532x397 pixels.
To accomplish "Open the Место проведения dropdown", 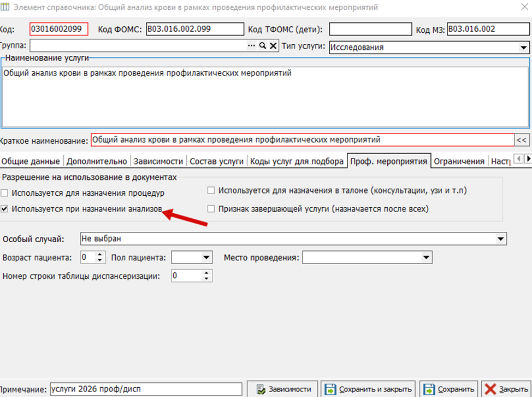I will [426, 258].
